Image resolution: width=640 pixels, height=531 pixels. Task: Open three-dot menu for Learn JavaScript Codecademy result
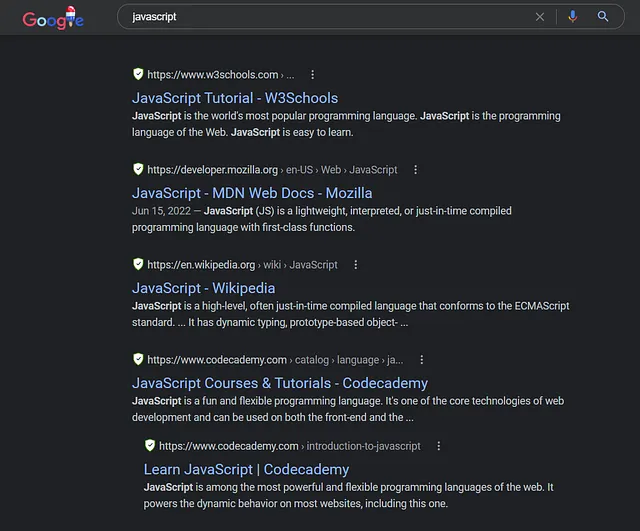(x=439, y=446)
